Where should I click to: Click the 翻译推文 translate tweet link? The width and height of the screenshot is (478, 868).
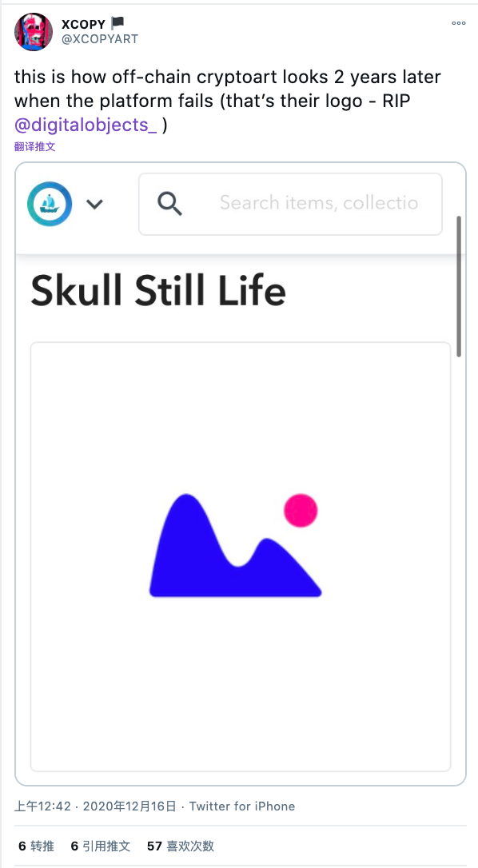(35, 147)
